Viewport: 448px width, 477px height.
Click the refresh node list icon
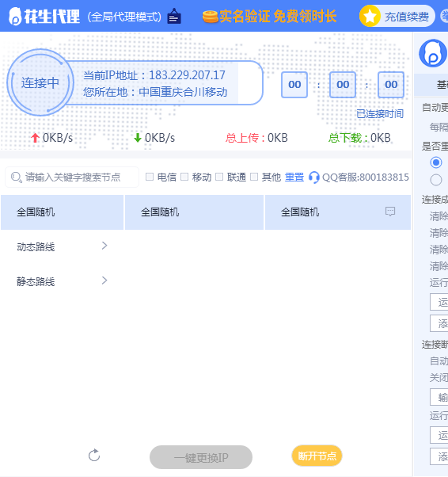[94, 455]
